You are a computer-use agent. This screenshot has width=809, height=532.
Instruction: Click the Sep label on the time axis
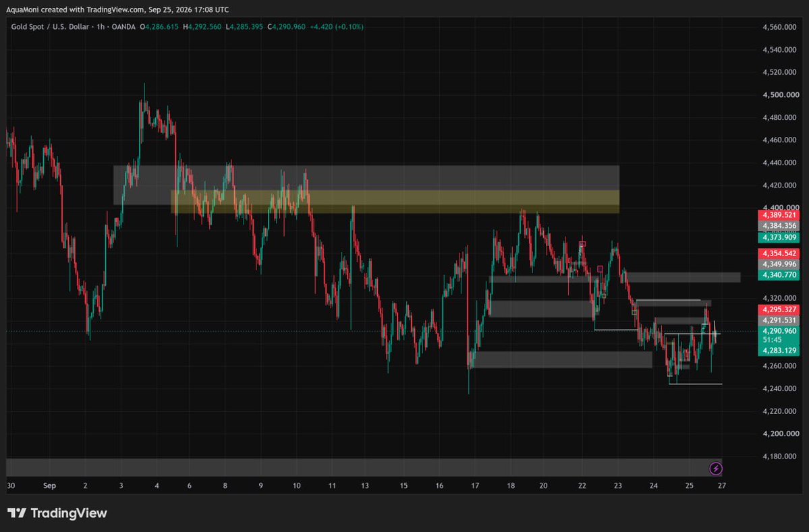click(x=49, y=485)
